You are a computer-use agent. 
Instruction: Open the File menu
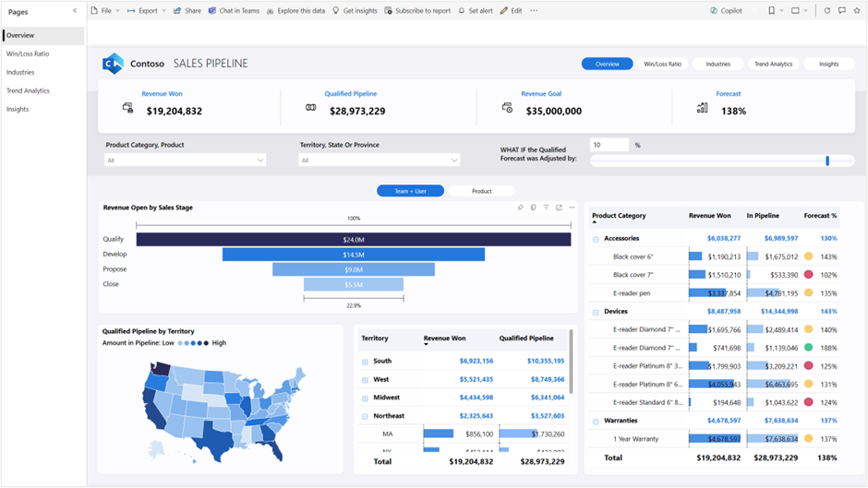(x=105, y=10)
